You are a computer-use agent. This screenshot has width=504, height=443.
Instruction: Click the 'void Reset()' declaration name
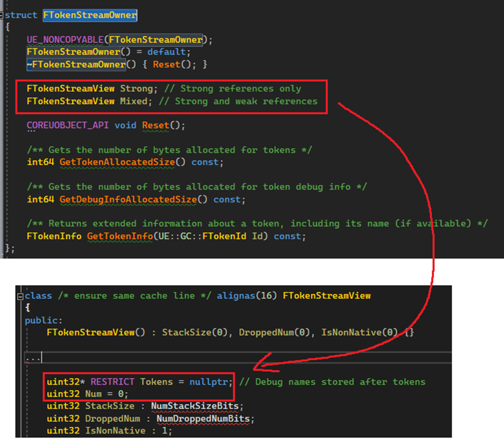click(x=156, y=125)
